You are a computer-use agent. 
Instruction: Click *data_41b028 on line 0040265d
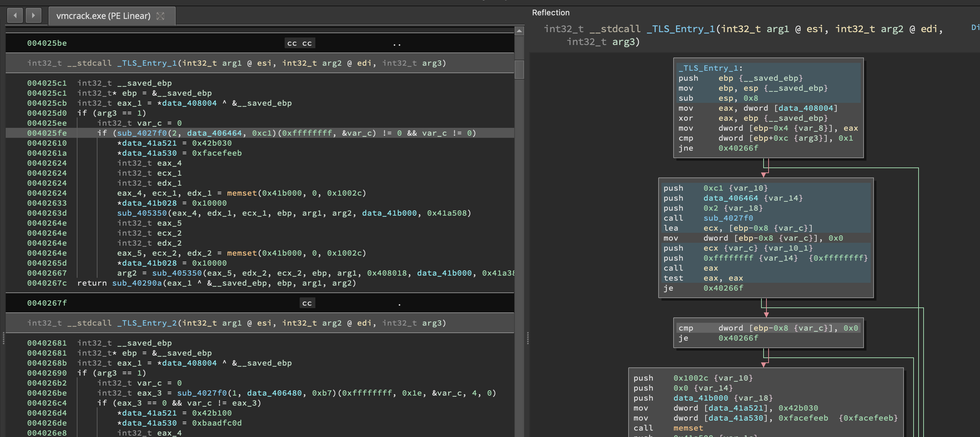pyautogui.click(x=147, y=263)
